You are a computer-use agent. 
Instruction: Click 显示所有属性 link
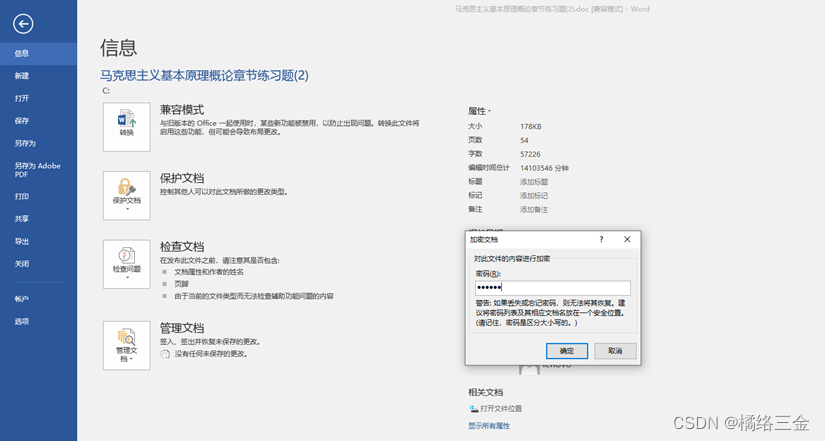point(489,426)
